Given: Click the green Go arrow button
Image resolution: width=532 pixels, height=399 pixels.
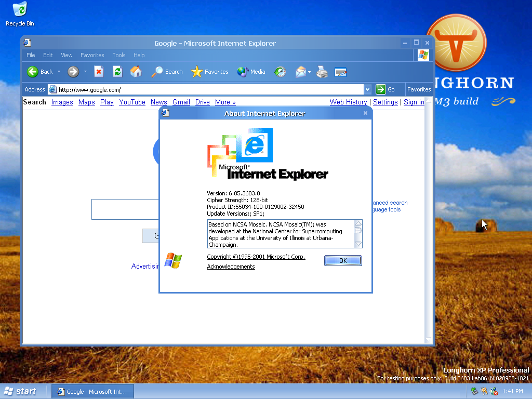Looking at the screenshot, I should (381, 89).
